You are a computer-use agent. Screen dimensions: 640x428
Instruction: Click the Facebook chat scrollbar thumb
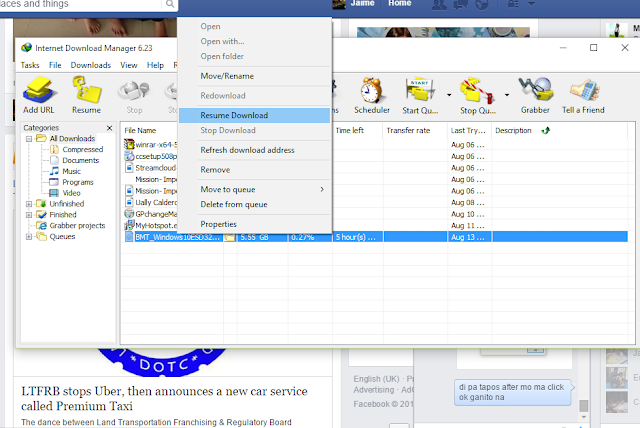tap(584, 406)
